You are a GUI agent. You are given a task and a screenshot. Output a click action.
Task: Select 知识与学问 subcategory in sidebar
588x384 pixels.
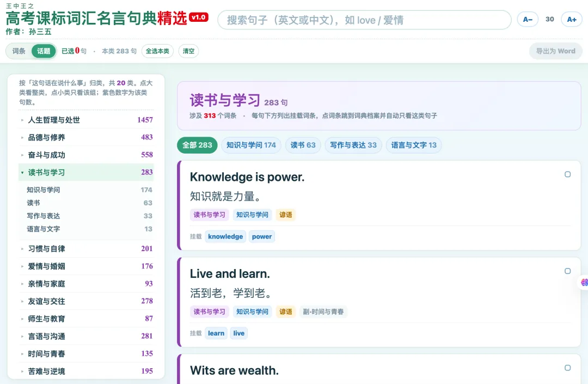click(89, 190)
